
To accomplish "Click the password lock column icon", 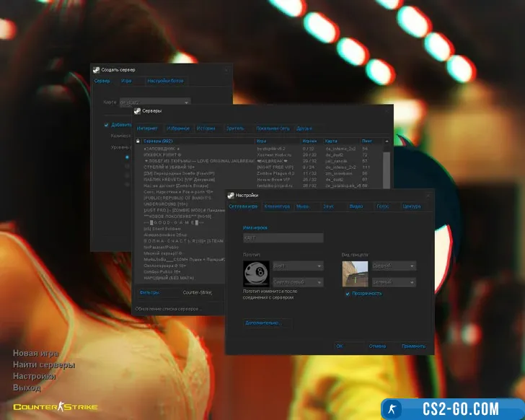I will (138, 141).
